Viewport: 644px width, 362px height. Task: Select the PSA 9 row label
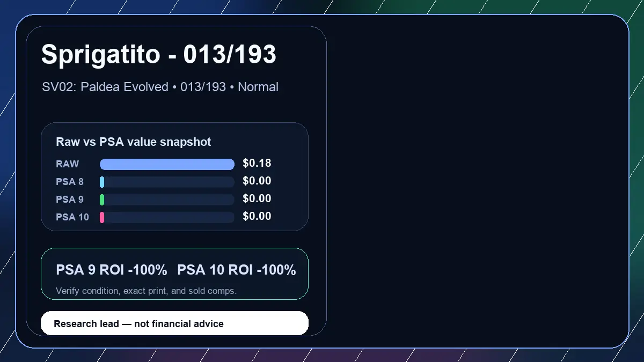click(70, 200)
